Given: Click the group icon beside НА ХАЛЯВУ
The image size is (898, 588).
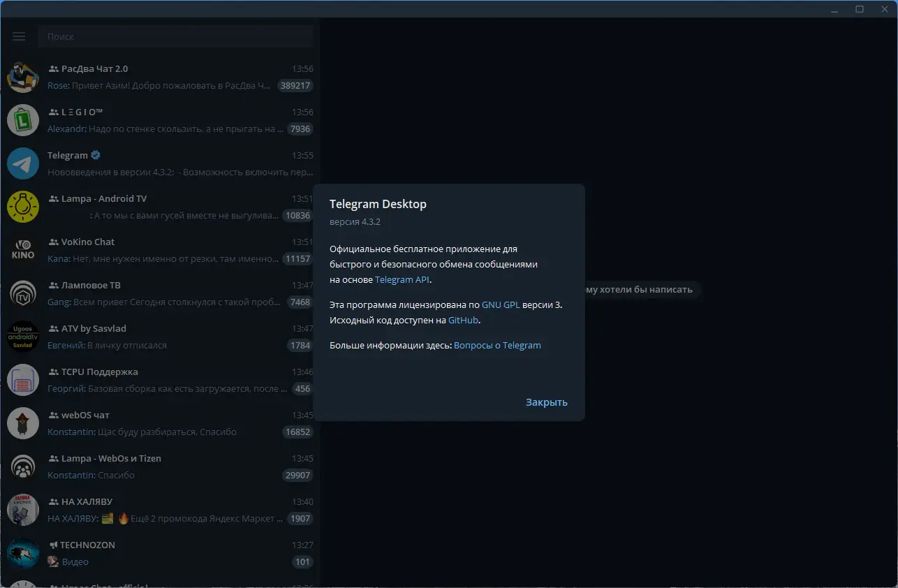Looking at the screenshot, I should [53, 501].
